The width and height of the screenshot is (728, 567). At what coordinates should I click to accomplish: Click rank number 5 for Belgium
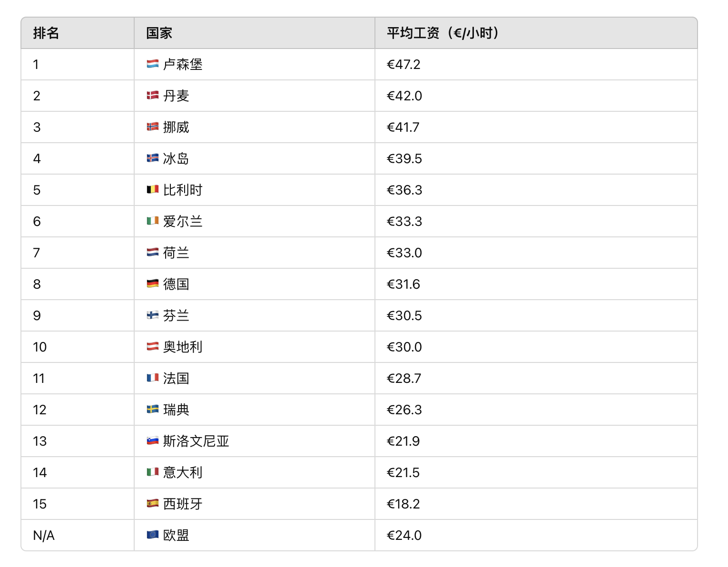[37, 190]
